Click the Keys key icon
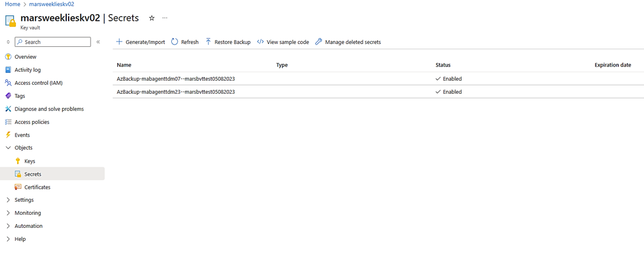644x267 pixels. pos(18,161)
